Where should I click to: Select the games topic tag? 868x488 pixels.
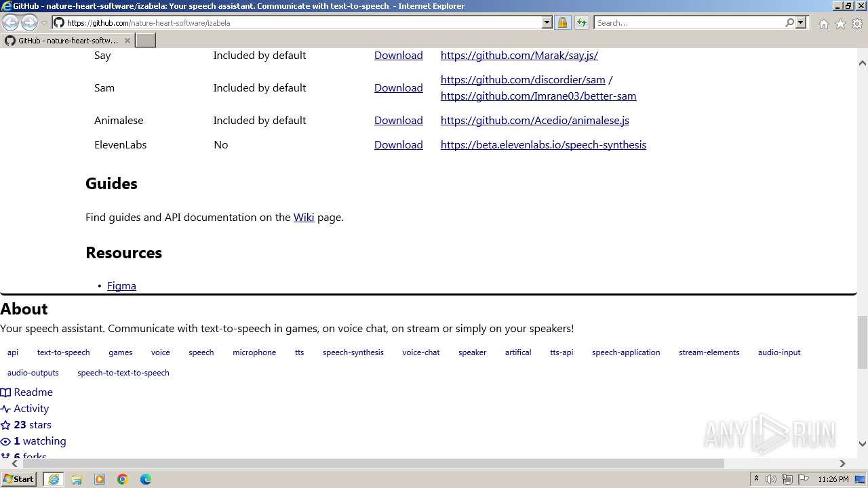pyautogui.click(x=120, y=352)
